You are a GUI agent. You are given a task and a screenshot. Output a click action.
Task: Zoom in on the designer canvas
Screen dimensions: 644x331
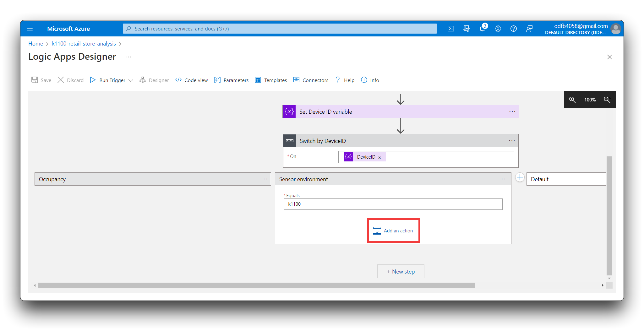[x=572, y=100]
